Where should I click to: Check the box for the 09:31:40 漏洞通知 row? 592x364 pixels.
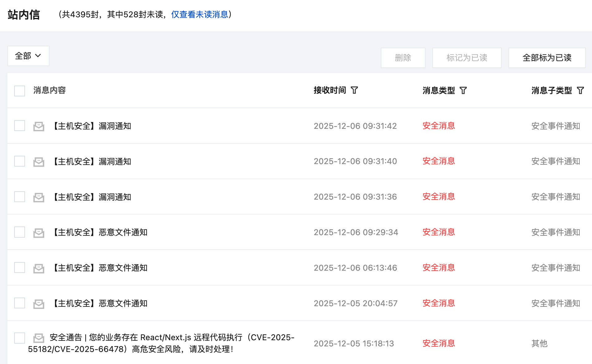click(20, 161)
